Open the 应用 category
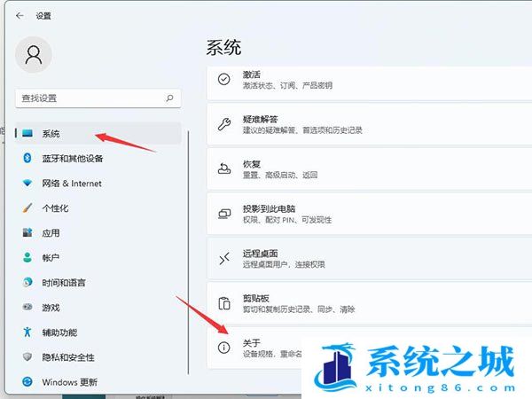Image resolution: width=532 pixels, height=399 pixels. coord(51,233)
